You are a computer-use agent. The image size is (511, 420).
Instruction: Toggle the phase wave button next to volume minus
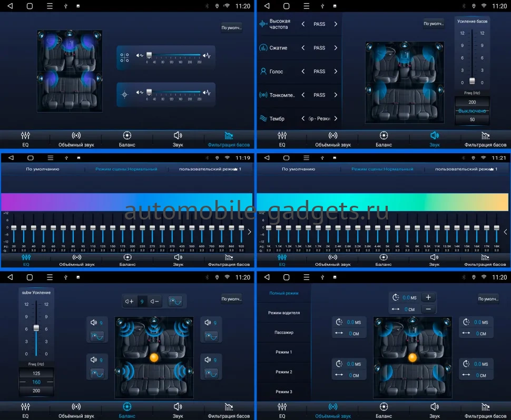tap(175, 302)
